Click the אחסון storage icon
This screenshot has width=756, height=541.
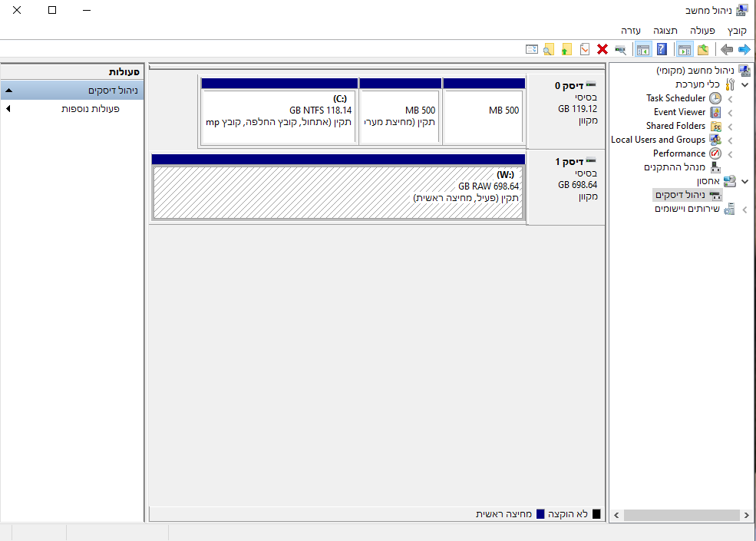click(730, 181)
